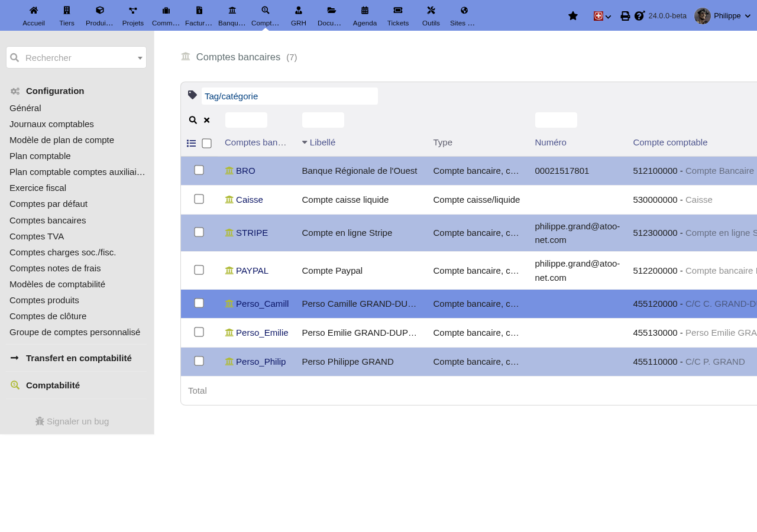The width and height of the screenshot is (757, 532).
Task: Open the Sites web globe icon
Action: pyautogui.click(x=464, y=10)
